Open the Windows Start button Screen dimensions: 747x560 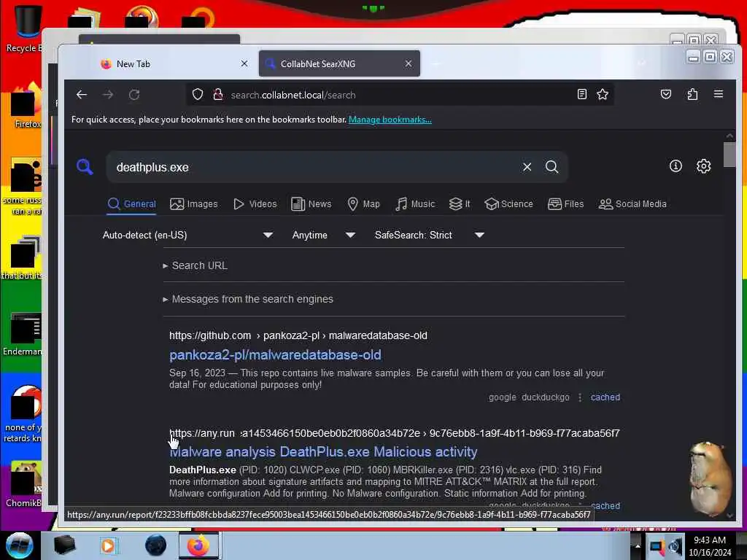click(19, 545)
